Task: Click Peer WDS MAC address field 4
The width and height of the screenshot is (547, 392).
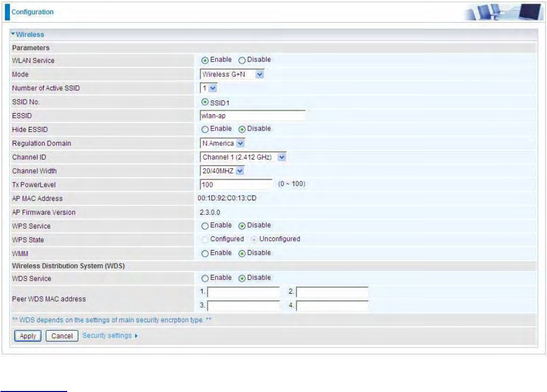Action: click(x=332, y=306)
